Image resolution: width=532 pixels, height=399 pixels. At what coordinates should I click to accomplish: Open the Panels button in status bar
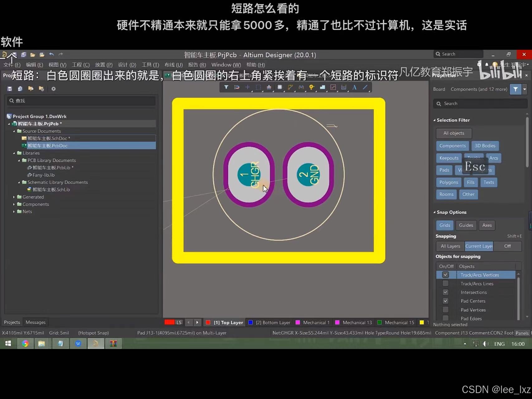coord(522,333)
